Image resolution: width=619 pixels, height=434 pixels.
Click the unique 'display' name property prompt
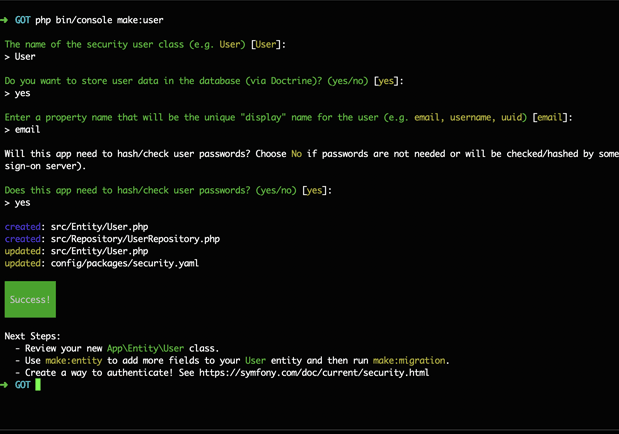[x=288, y=117]
